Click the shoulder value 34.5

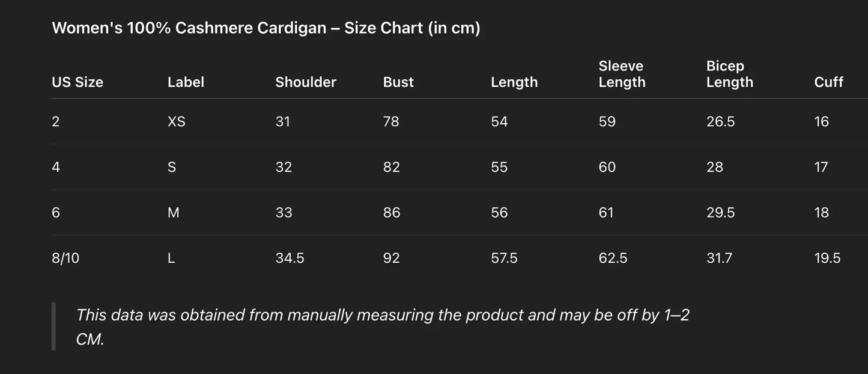290,258
